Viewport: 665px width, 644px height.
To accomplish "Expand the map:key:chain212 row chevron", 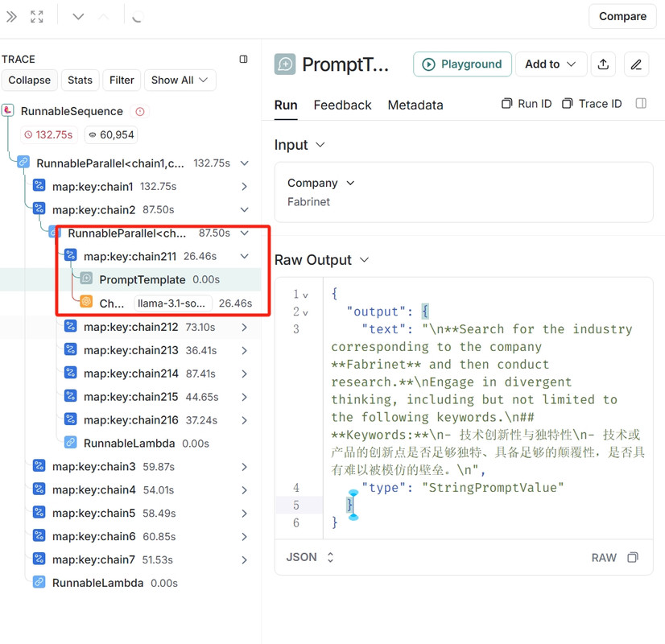I will pyautogui.click(x=244, y=327).
